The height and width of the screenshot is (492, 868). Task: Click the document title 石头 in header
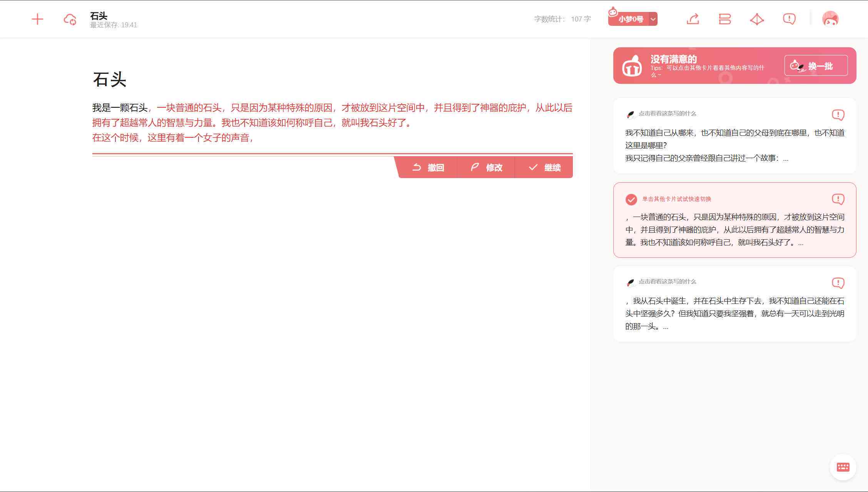click(x=98, y=16)
